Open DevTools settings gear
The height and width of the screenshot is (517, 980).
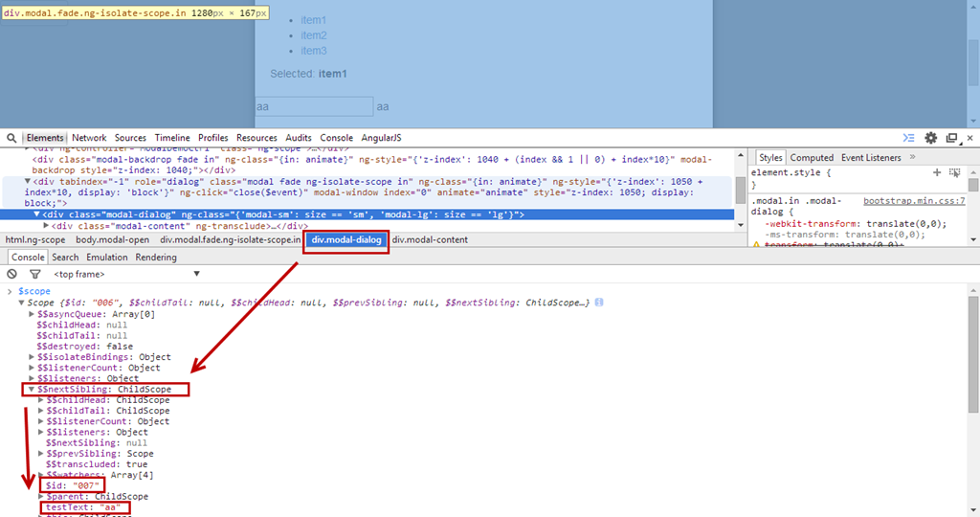click(930, 138)
